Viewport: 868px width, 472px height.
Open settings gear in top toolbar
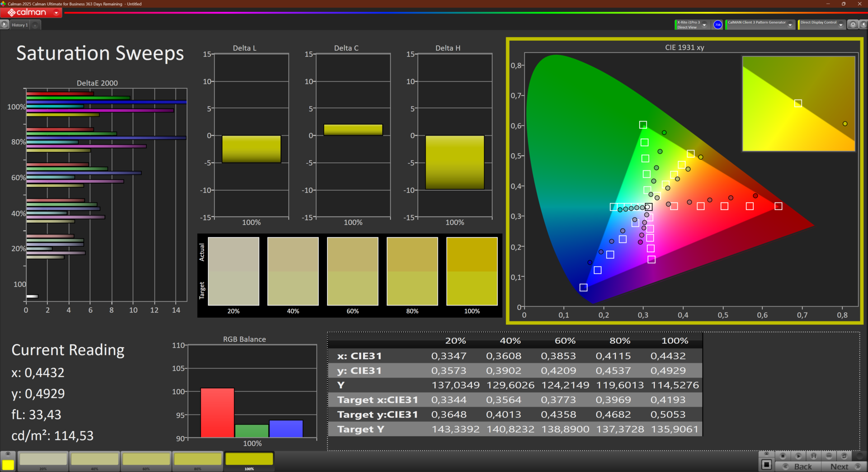click(853, 25)
